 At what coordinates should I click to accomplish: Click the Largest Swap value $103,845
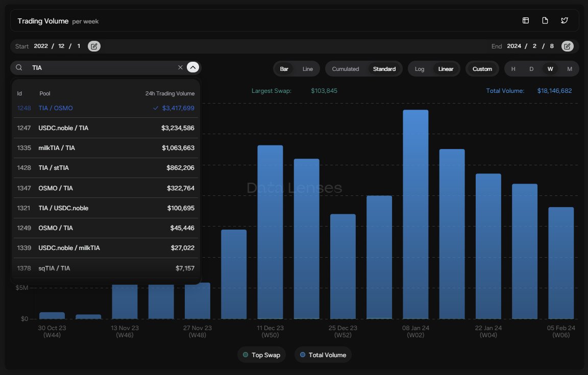point(324,91)
